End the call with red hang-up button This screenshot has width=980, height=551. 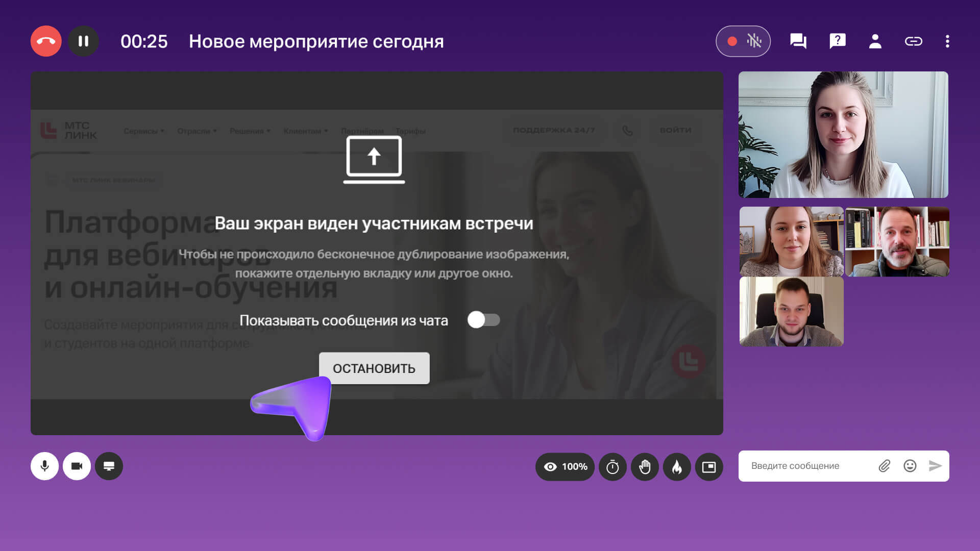click(x=46, y=41)
